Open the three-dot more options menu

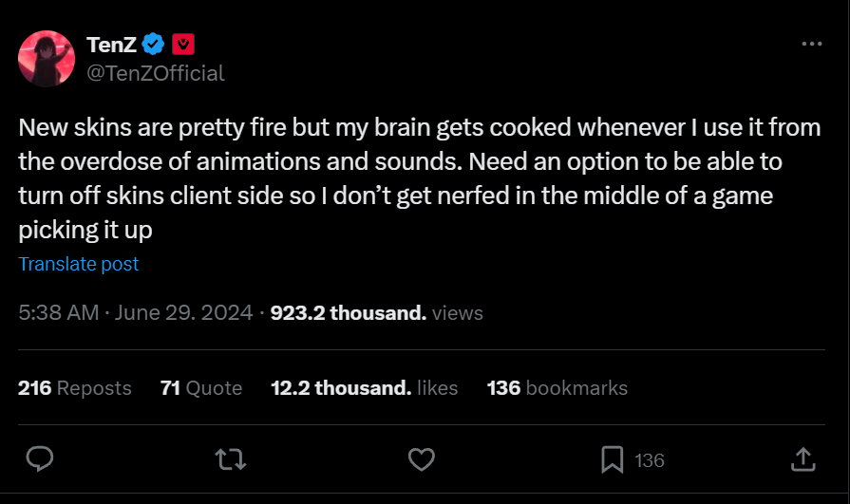(812, 45)
